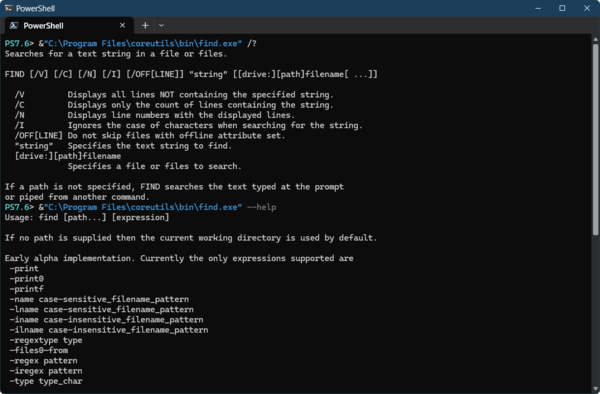Click the first find.exe path string
The width and height of the screenshot is (600, 394).
[143, 44]
